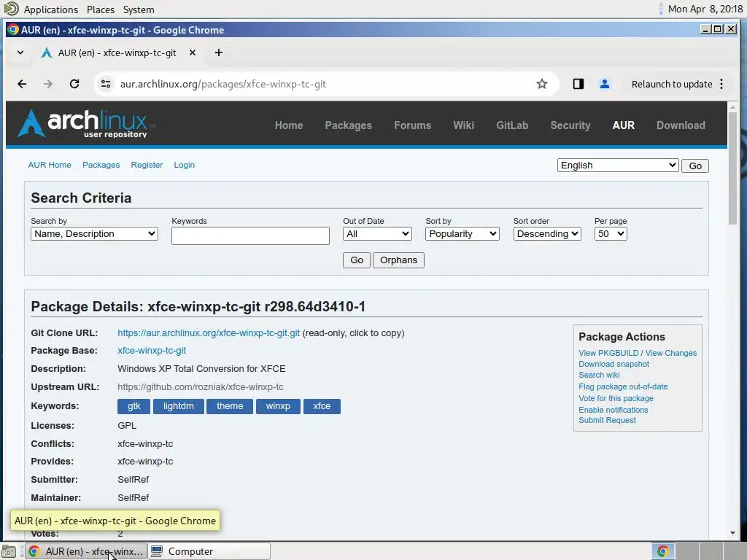Click Go button in Search Criteria
The height and width of the screenshot is (560, 747).
[357, 260]
